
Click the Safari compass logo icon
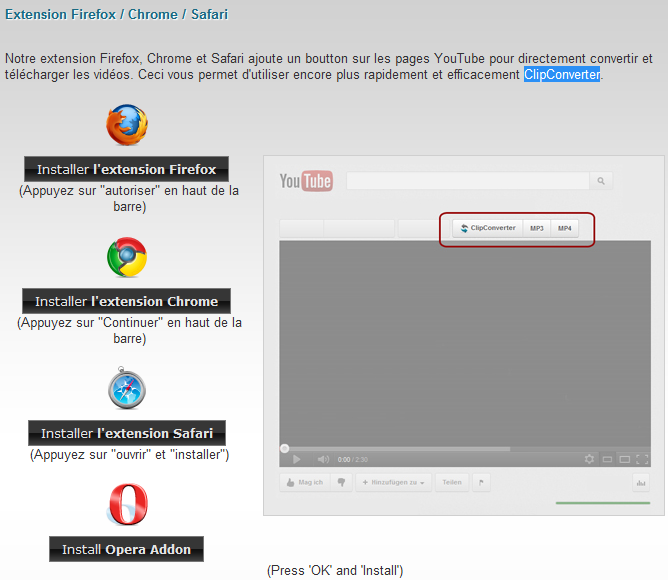(x=127, y=388)
